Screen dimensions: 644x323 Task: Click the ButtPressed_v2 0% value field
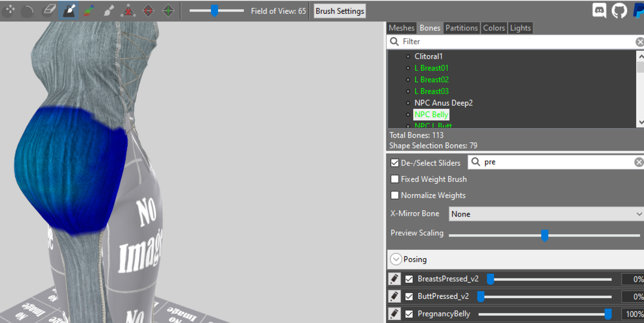pos(633,296)
